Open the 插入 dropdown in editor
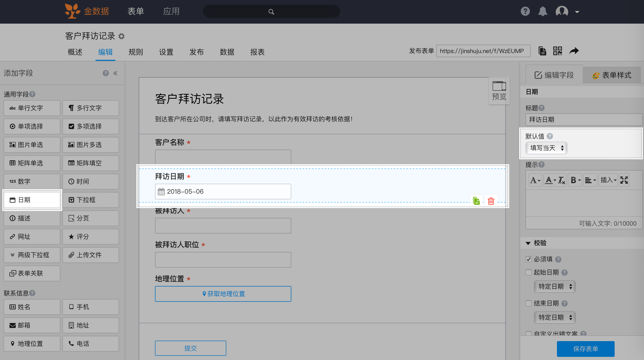Screen dimensions: 644x360 608,180
